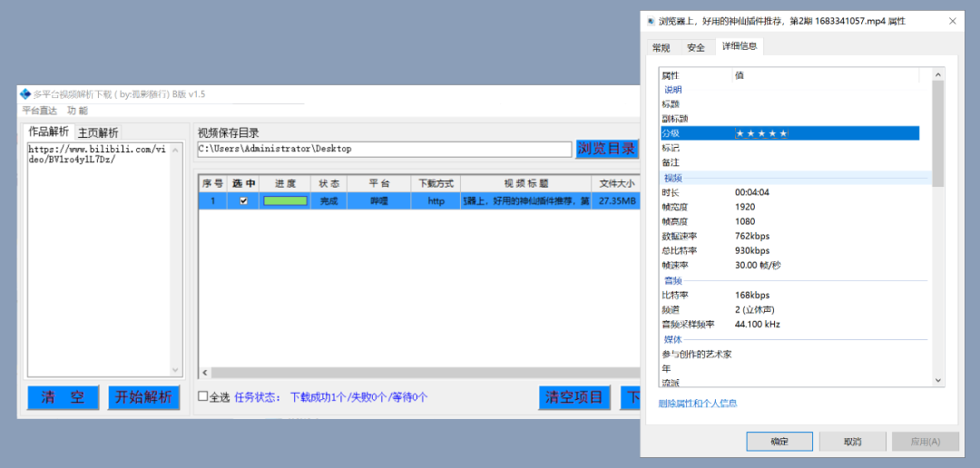Viewport: 980px width, 468px height.
Task: Click the left arrow of the list's horizontal scrollbar
Action: click(205, 373)
